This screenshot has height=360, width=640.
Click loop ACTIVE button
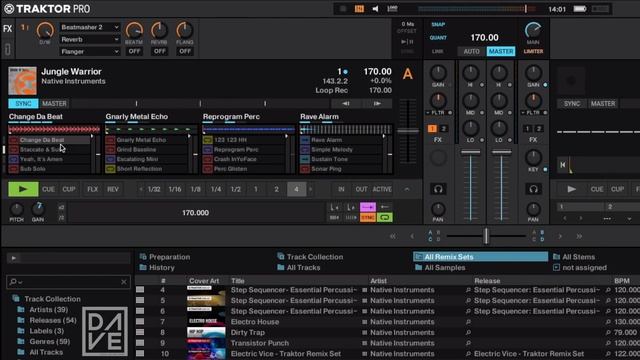tap(382, 189)
